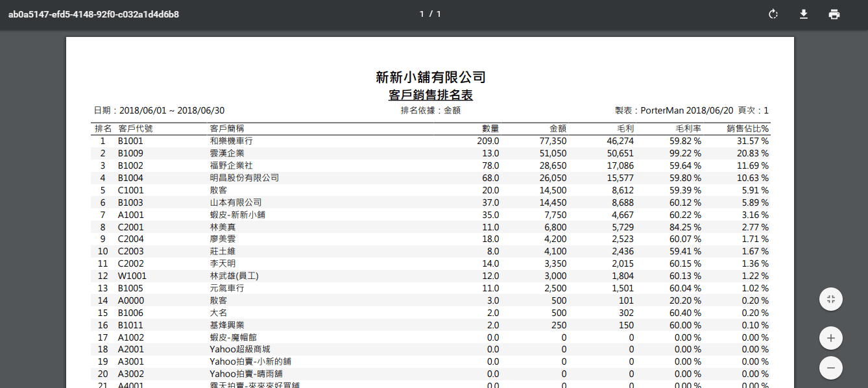Zoom out of the document
This screenshot has width=868, height=388.
[831, 368]
